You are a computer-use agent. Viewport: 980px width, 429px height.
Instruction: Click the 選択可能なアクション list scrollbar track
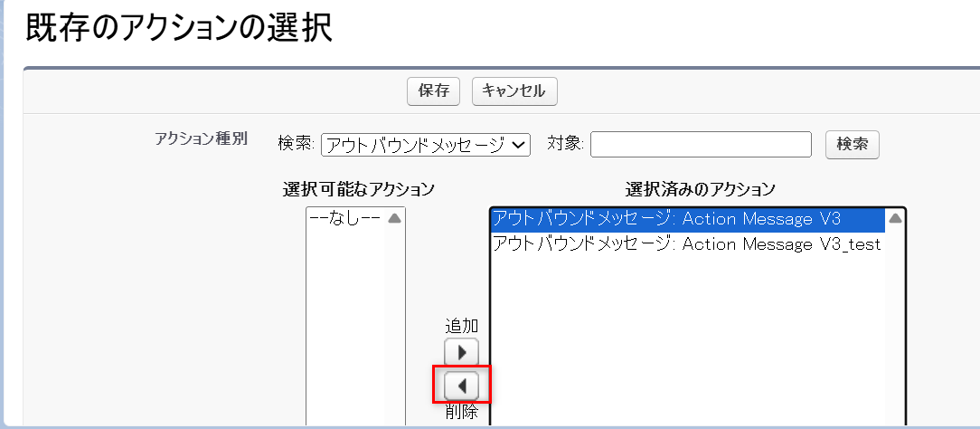pos(394,317)
